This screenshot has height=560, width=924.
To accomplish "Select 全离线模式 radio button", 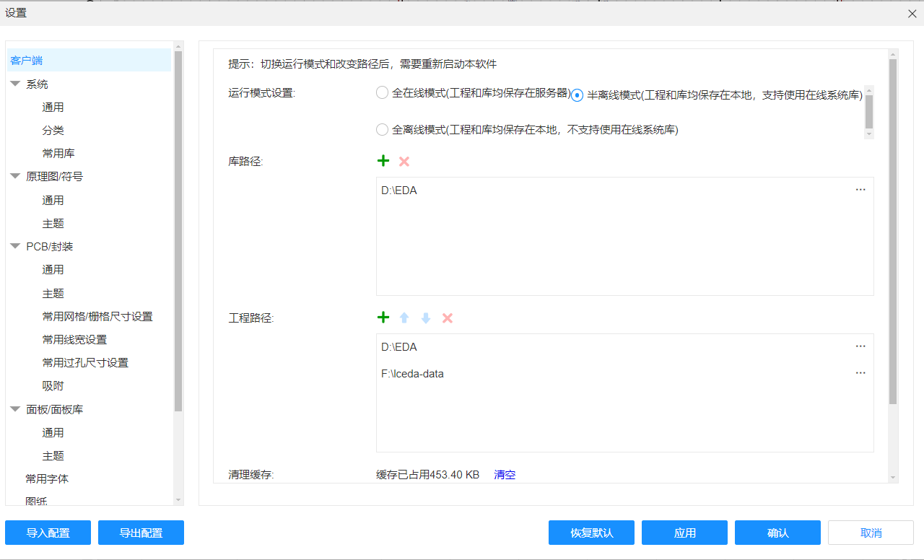I will (383, 130).
